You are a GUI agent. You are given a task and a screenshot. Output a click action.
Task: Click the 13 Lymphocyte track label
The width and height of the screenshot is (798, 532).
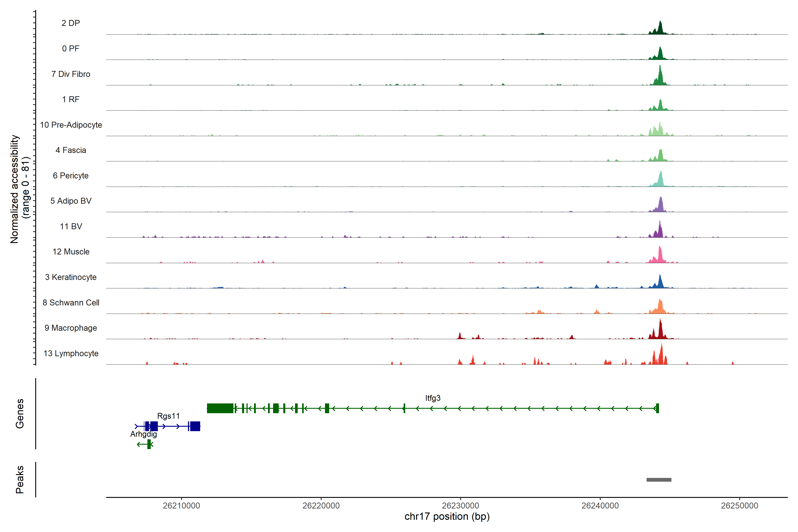(x=71, y=353)
